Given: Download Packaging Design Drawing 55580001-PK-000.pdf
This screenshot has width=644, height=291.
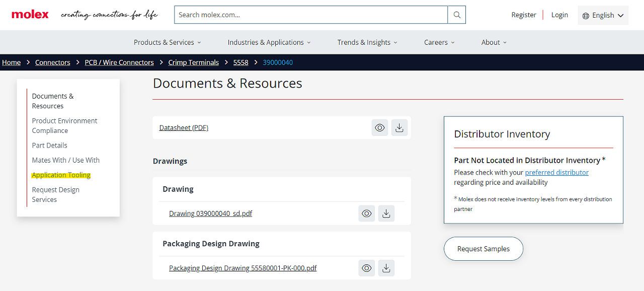Looking at the screenshot, I should 386,268.
